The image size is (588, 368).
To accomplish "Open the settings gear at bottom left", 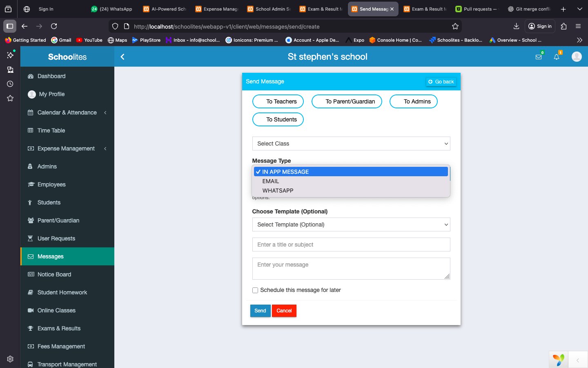I will point(10,359).
